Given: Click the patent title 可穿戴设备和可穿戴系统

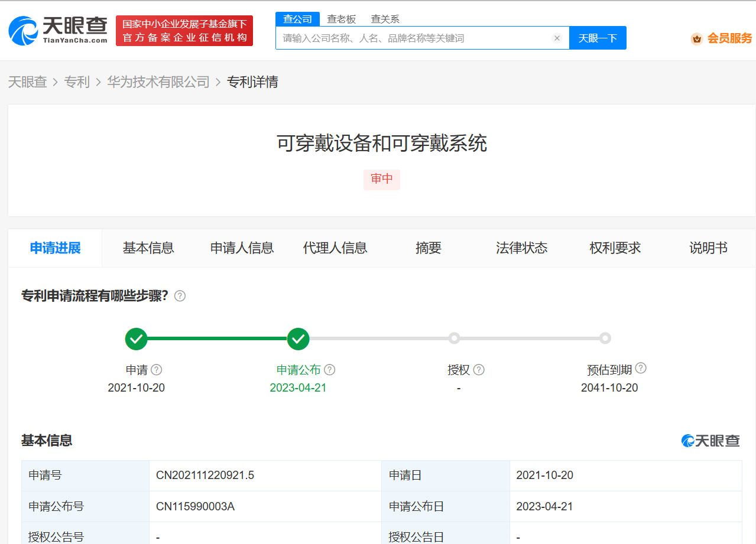Looking at the screenshot, I should [382, 144].
